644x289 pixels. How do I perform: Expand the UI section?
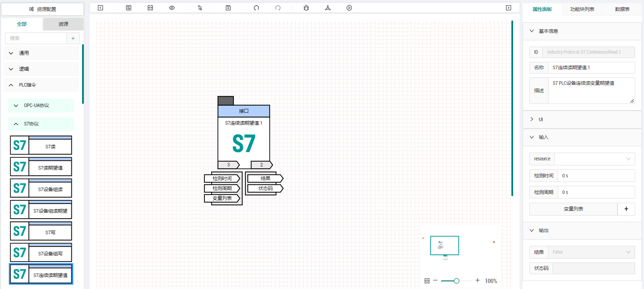[x=582, y=119]
